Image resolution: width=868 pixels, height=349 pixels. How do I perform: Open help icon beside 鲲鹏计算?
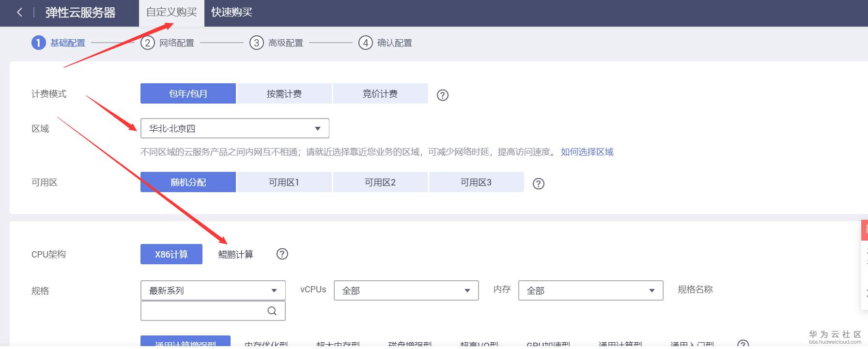(x=282, y=254)
